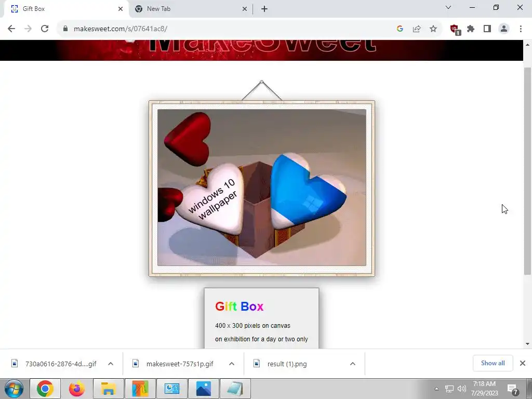Open the taskbar clock showing 7:18 AM

tap(484, 389)
